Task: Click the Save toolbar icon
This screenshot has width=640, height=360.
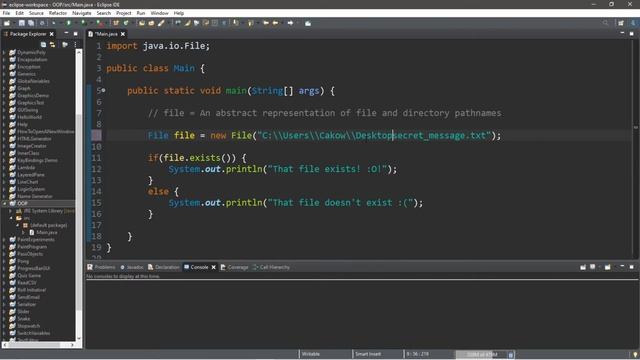Action: pyautogui.click(x=22, y=23)
